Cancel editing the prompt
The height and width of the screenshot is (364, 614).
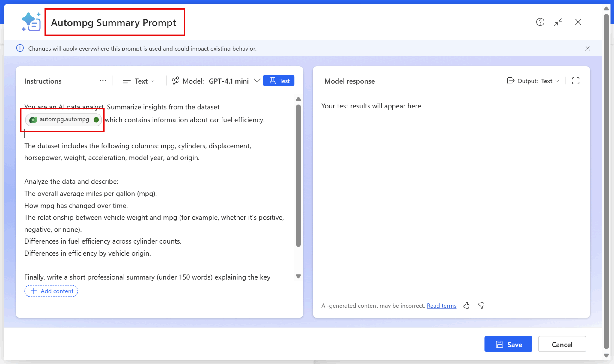point(562,344)
